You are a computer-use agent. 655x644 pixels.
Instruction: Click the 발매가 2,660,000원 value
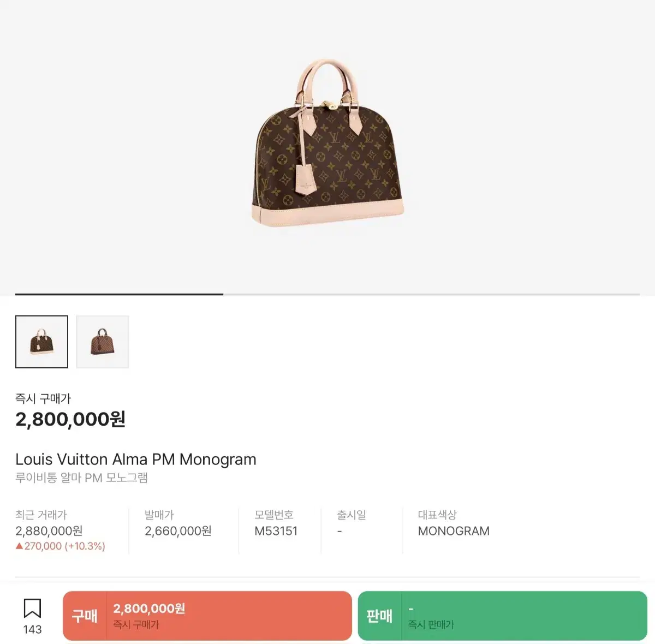[x=178, y=531]
